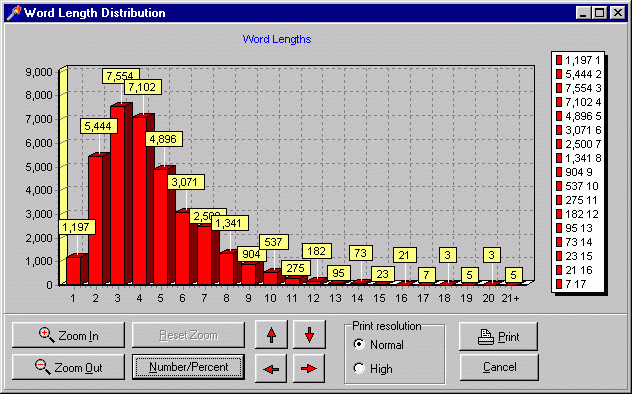Image resolution: width=632 pixels, height=394 pixels.
Task: Maximize the Word Length Distribution window
Action: point(600,13)
